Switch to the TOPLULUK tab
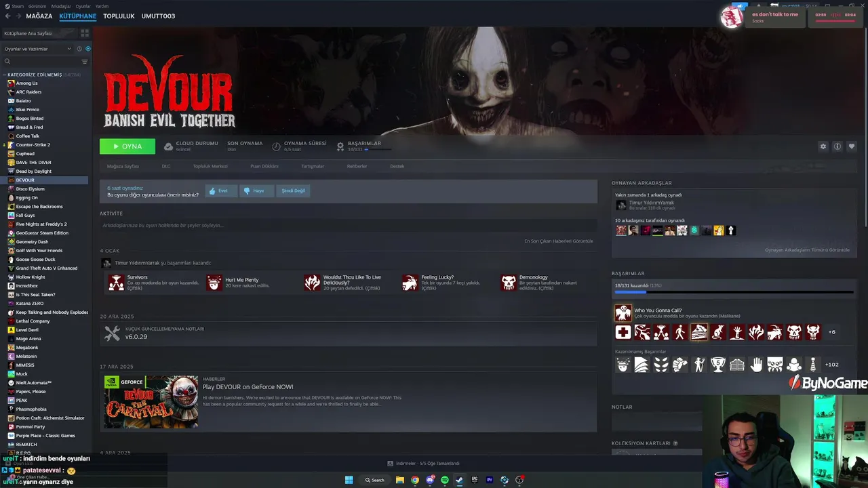 tap(119, 16)
